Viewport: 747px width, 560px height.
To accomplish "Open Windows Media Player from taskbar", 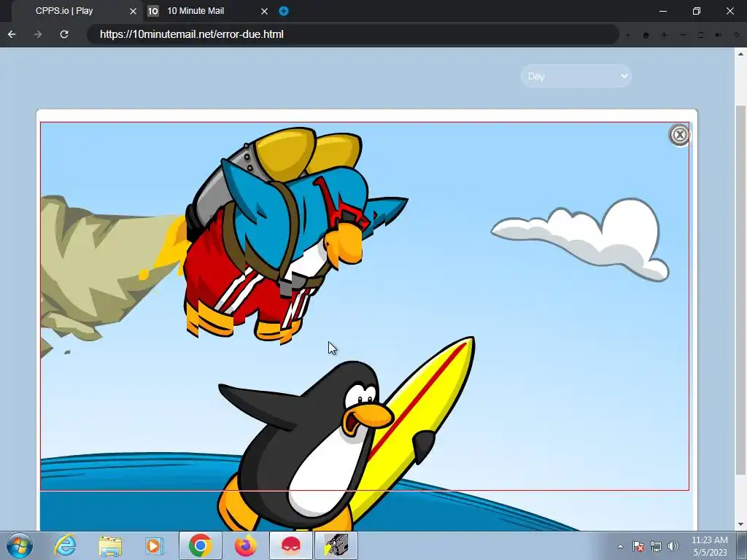I will click(155, 545).
